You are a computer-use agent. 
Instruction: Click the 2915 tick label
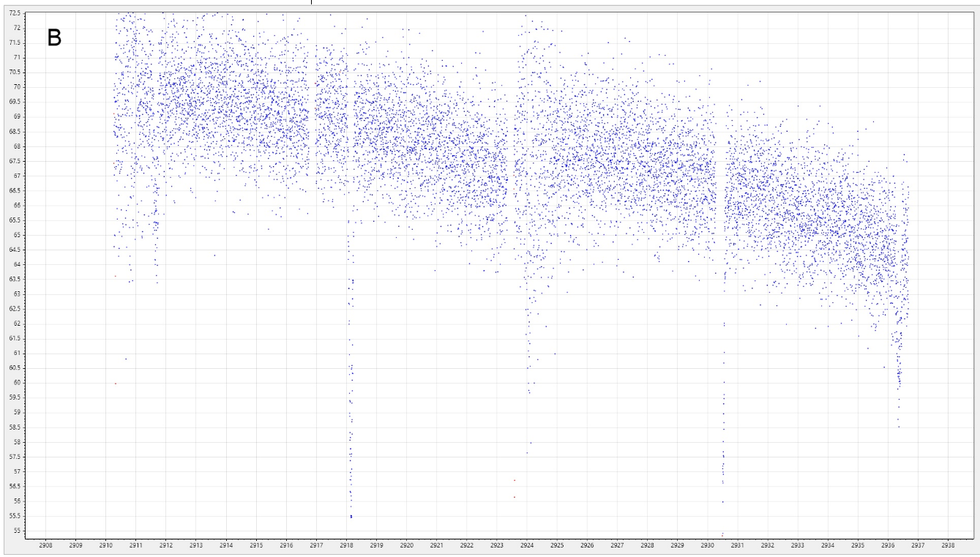(x=256, y=545)
